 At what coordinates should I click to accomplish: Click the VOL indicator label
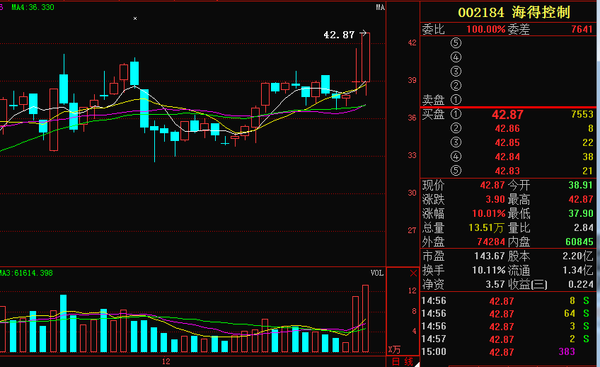coord(377,273)
